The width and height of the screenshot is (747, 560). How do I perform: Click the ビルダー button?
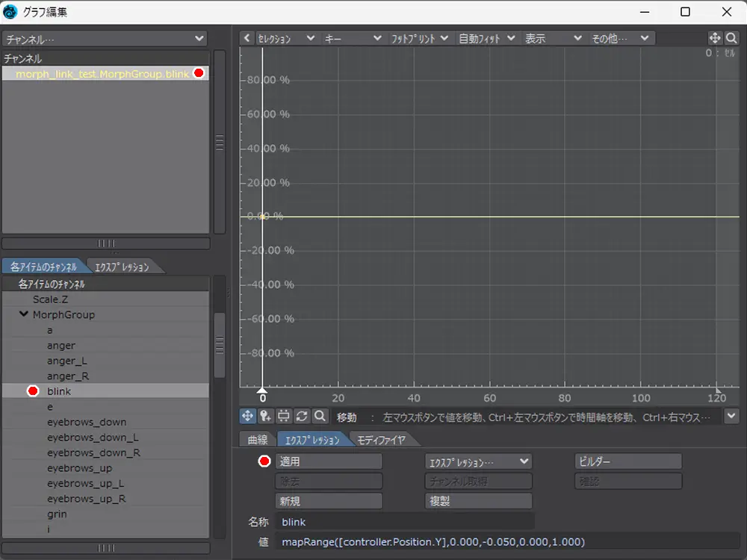pyautogui.click(x=627, y=461)
